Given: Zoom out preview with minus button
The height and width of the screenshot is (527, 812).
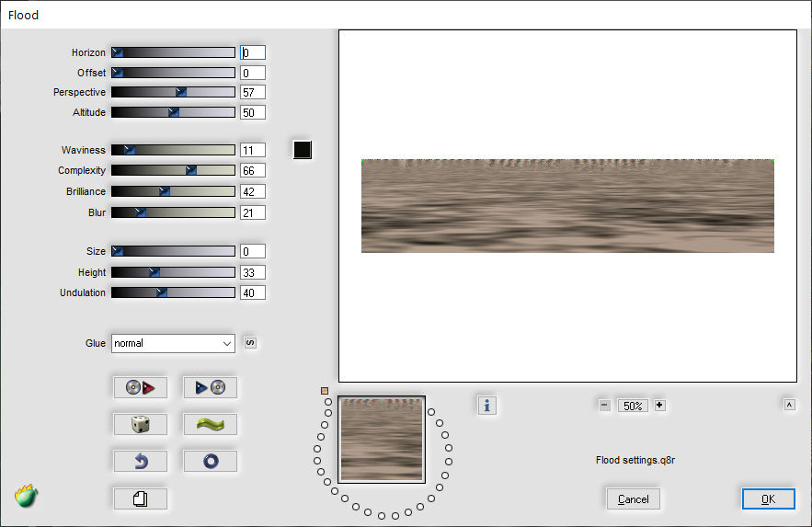Looking at the screenshot, I should pos(605,406).
